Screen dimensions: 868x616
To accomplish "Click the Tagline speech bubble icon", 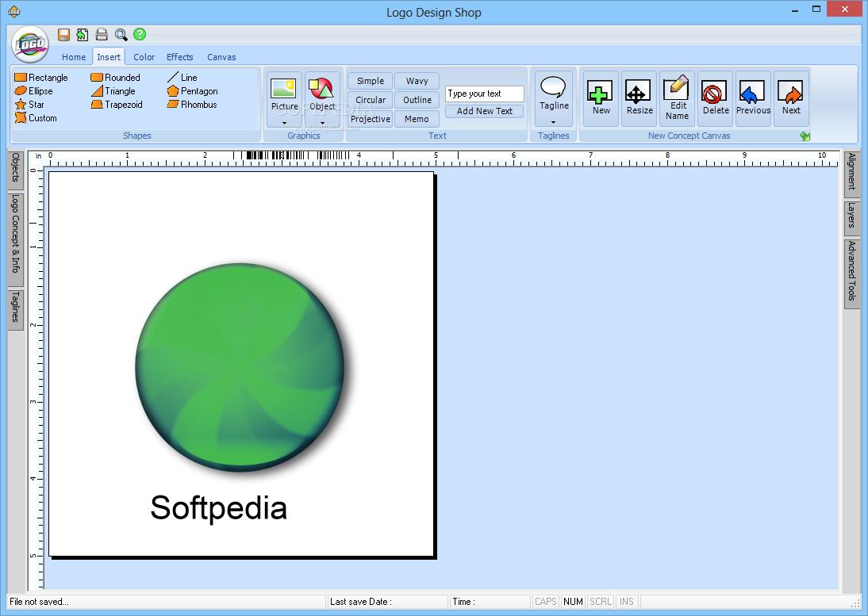I will pyautogui.click(x=553, y=87).
